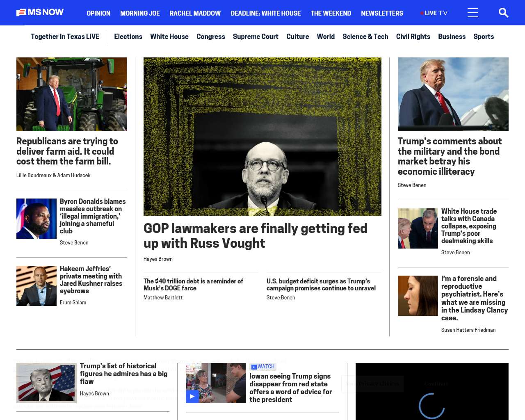Browse the Culture topic

click(x=298, y=37)
